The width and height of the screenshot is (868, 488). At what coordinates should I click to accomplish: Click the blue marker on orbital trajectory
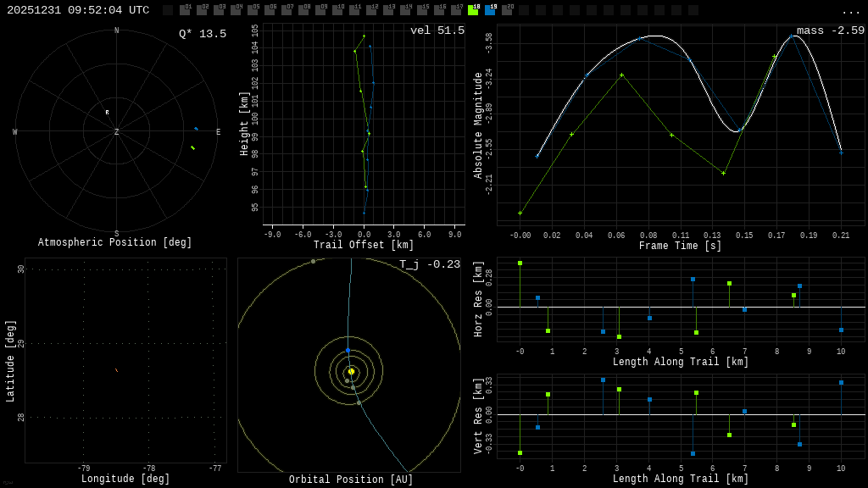[348, 350]
